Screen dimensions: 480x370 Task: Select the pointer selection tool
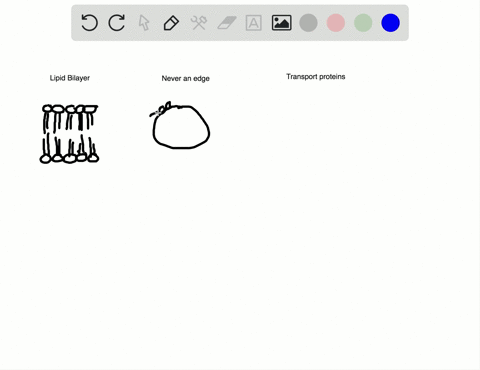(144, 23)
